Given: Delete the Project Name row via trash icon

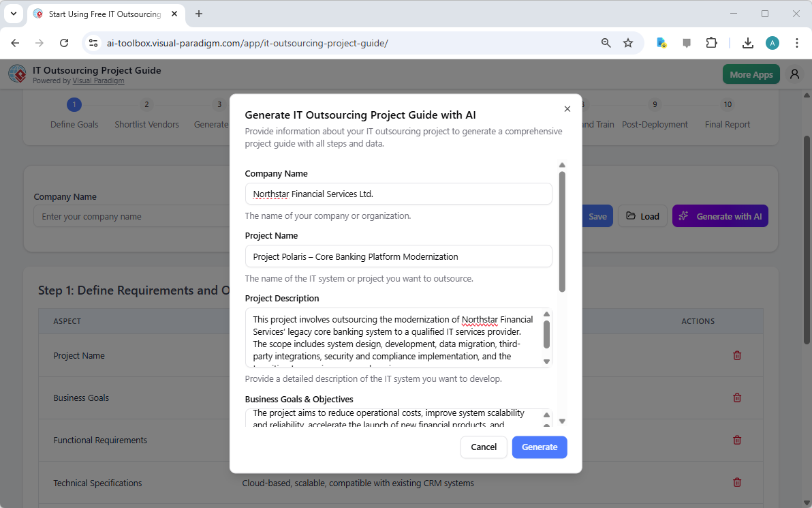Looking at the screenshot, I should tap(736, 355).
